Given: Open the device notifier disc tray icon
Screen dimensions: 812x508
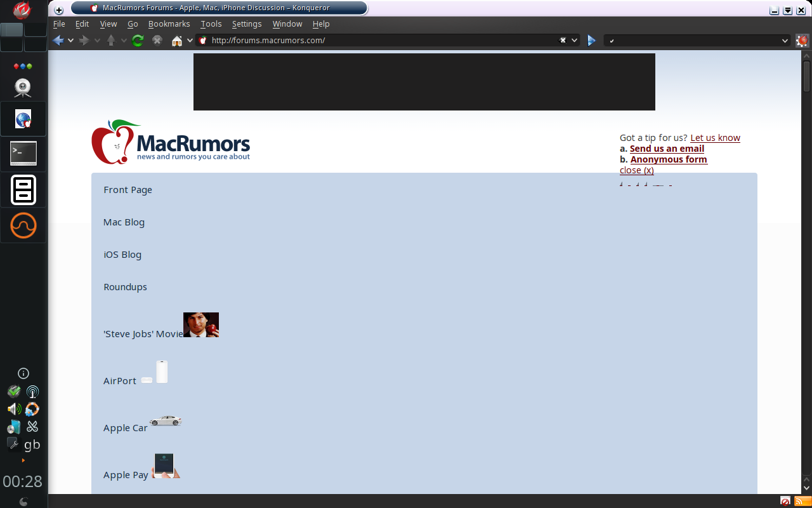Looking at the screenshot, I should click(14, 427).
